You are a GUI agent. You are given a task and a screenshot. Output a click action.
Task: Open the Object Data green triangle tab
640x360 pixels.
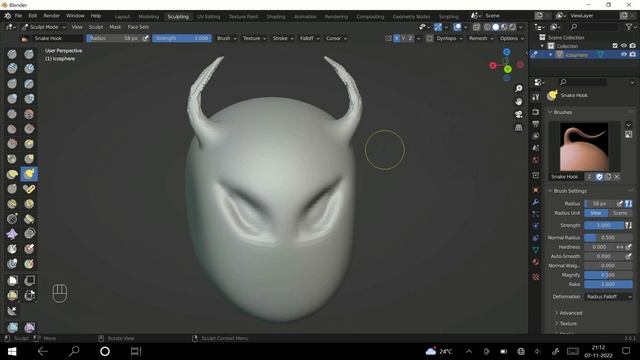pos(536,249)
